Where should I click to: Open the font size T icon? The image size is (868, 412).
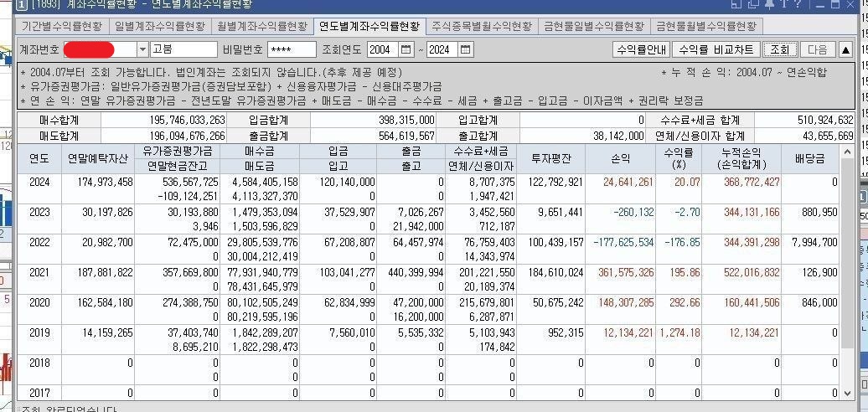coord(784,4)
